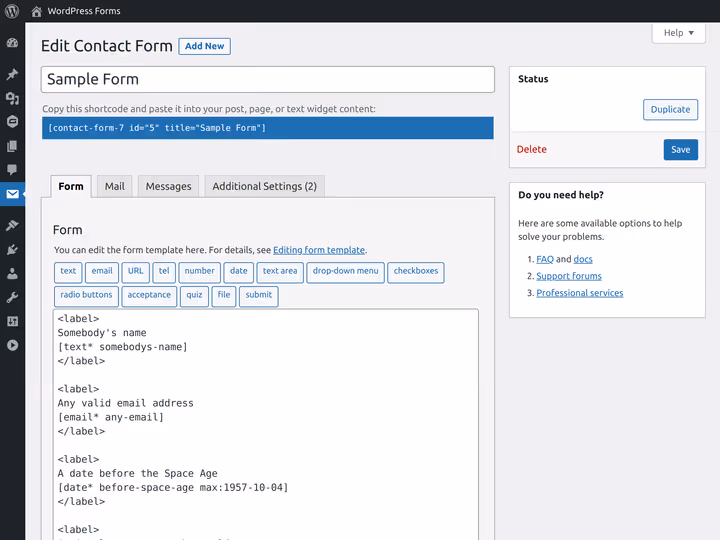The width and height of the screenshot is (720, 540).
Task: Click the red Delete link
Action: coord(531,149)
